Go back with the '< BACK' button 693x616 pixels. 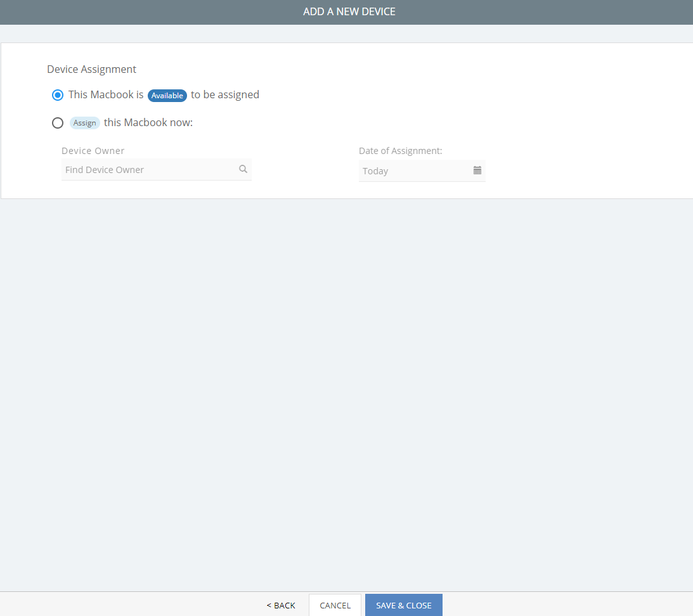click(281, 605)
